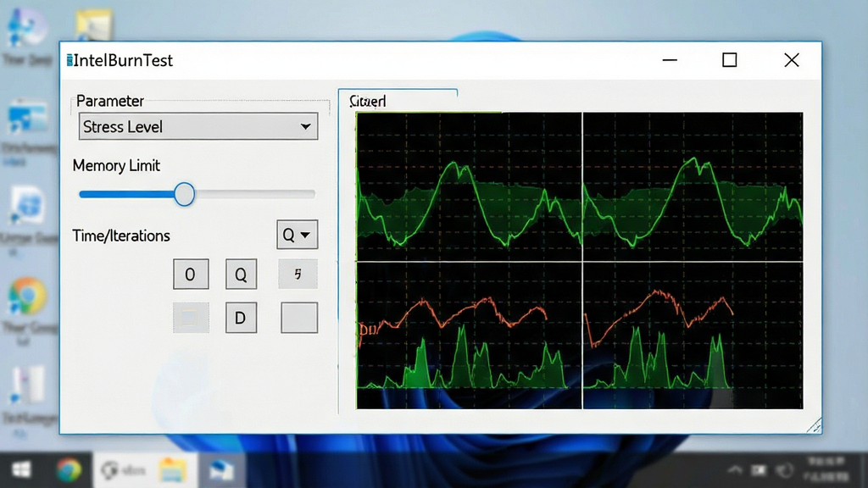Click the blank button right of D
The width and height of the screenshot is (868, 488).
pos(299,318)
